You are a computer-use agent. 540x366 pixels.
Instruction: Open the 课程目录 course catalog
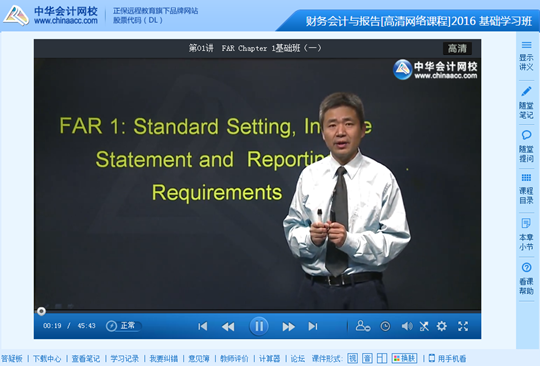526,189
